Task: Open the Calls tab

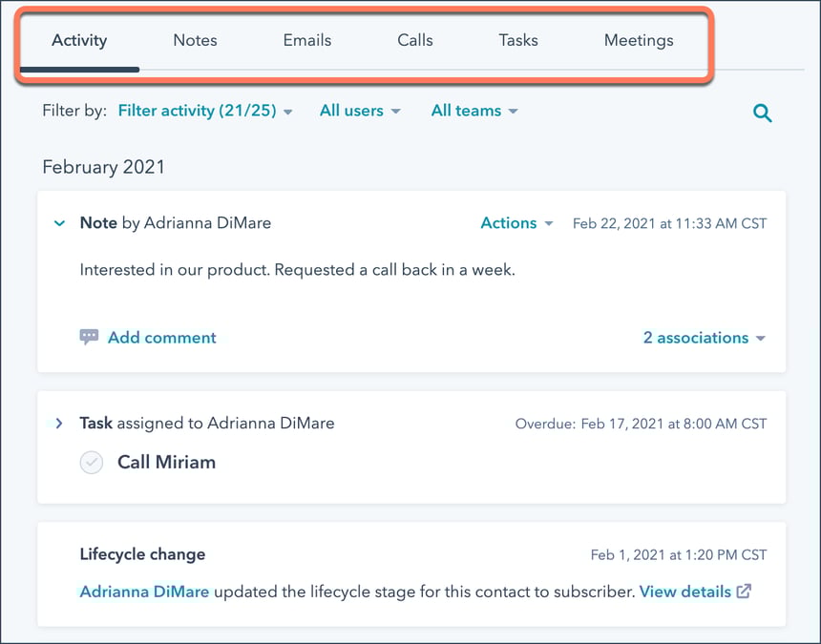Action: pyautogui.click(x=415, y=40)
